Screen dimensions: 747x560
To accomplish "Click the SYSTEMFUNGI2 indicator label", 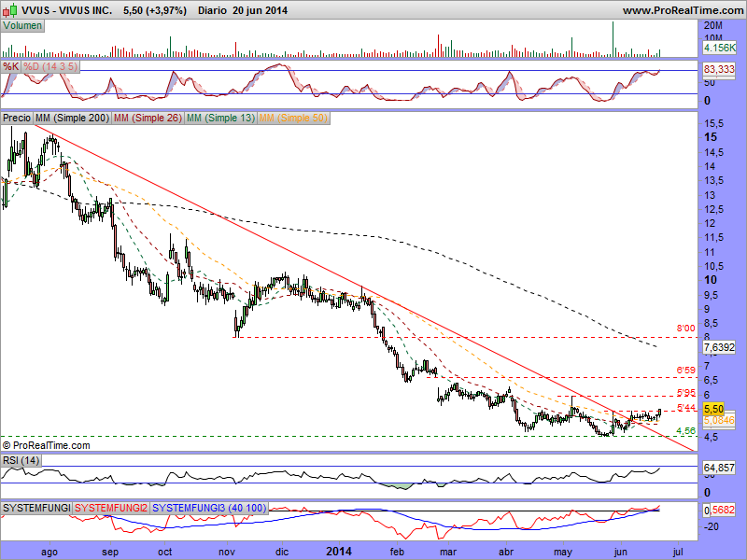I will [x=111, y=508].
